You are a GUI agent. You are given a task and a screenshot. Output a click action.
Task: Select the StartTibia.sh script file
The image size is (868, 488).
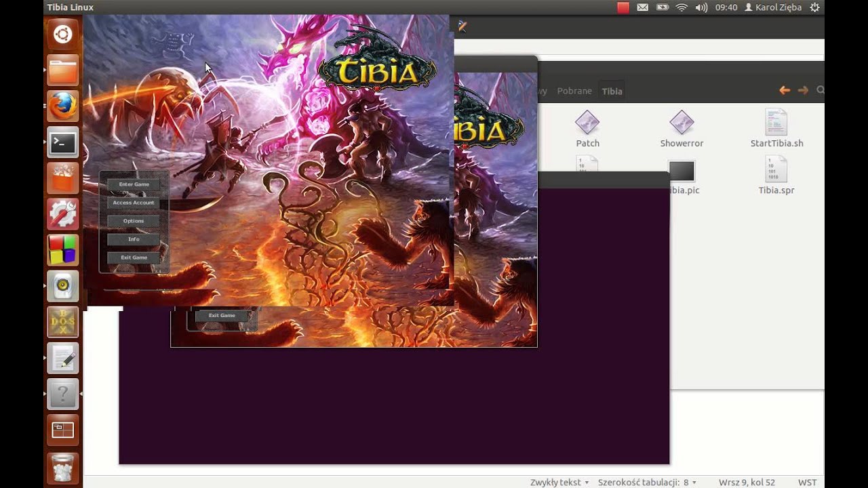point(776,129)
